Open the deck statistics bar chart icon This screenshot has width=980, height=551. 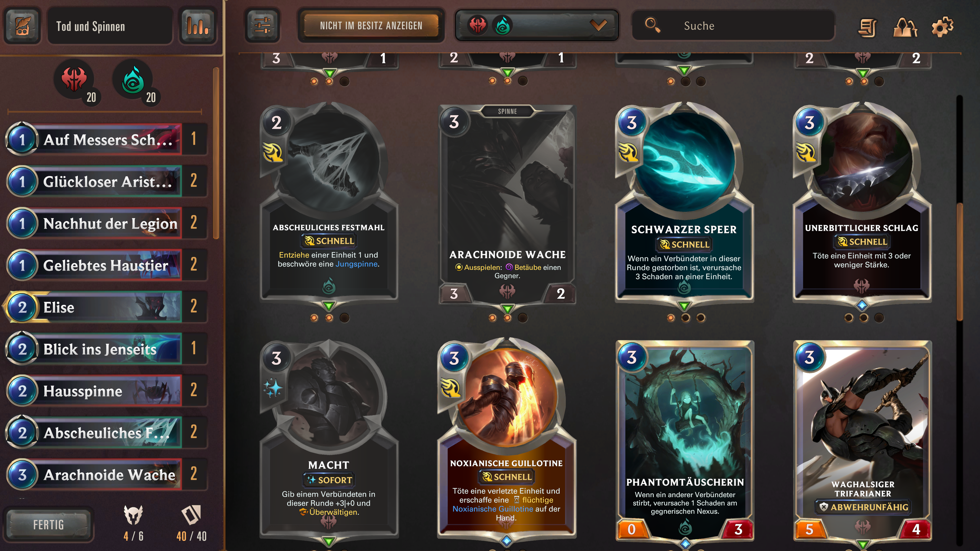pos(198,26)
